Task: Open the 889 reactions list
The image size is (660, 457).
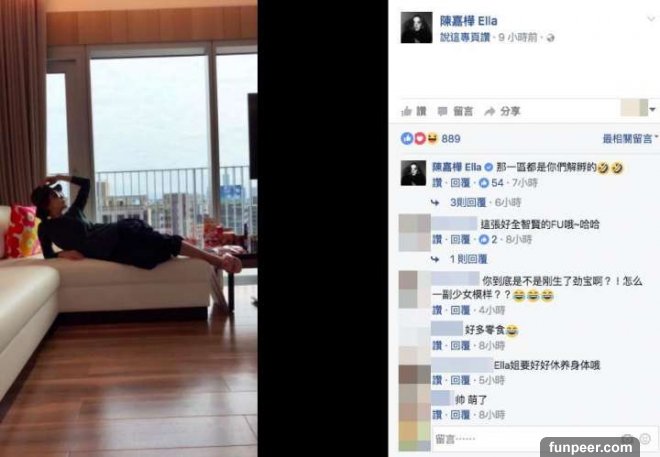Action: [x=430, y=138]
